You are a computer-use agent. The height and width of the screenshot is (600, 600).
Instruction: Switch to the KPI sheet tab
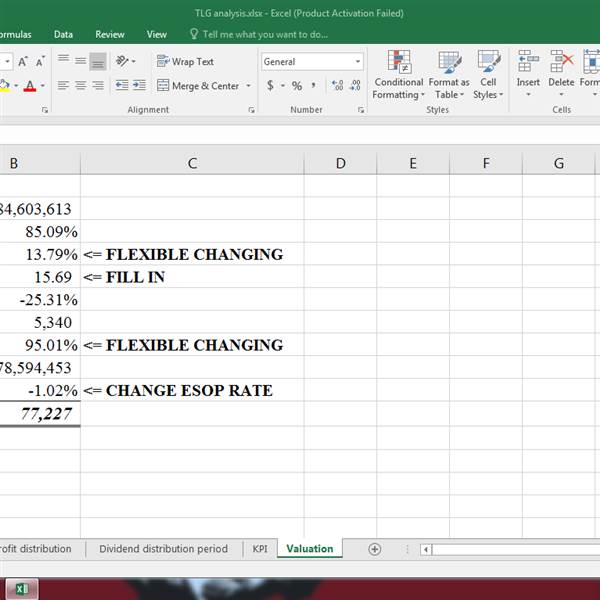click(259, 549)
